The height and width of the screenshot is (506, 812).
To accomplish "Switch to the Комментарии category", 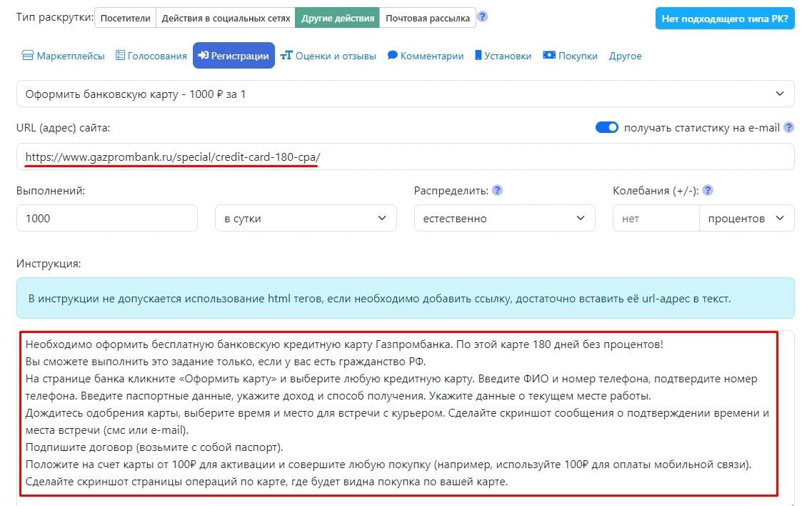I will pos(426,56).
